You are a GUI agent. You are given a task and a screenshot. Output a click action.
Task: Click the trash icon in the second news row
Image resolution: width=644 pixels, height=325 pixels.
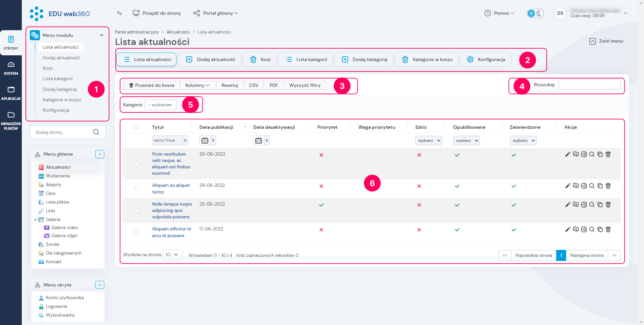(608, 186)
